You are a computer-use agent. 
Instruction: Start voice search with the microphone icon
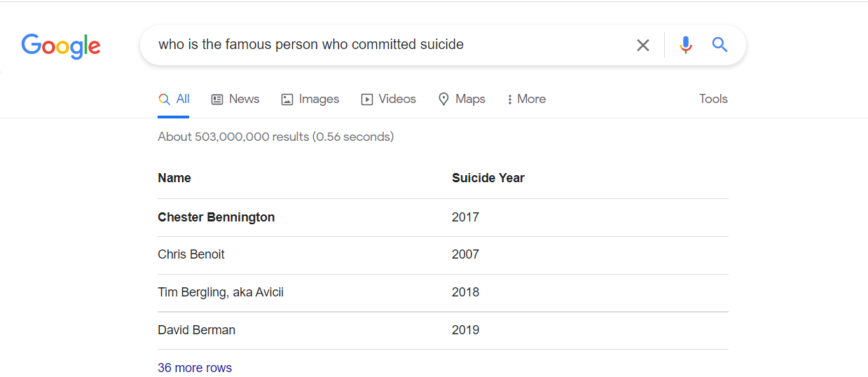point(686,45)
